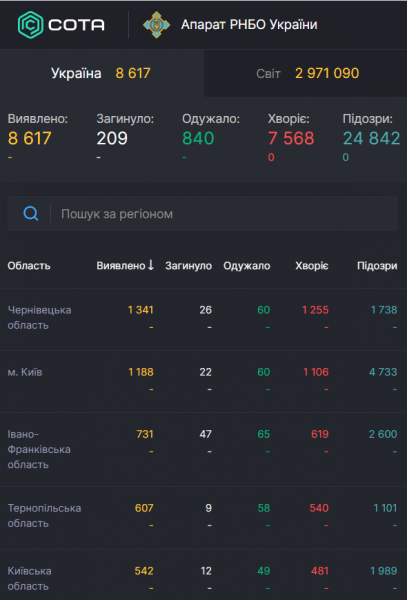Viewport: 407px width, 600px height.
Task: Click Івано-Франківська deaths value 47
Action: pyautogui.click(x=205, y=434)
